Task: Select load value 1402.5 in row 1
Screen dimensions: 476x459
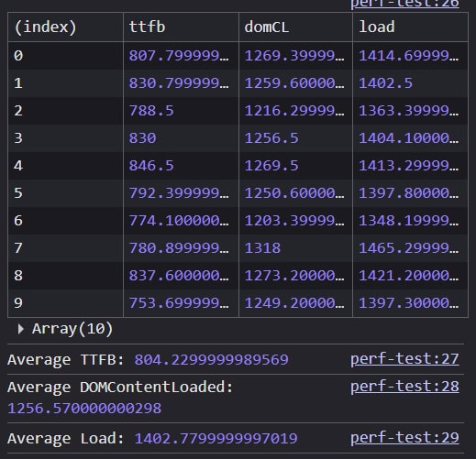Action: pyautogui.click(x=385, y=83)
